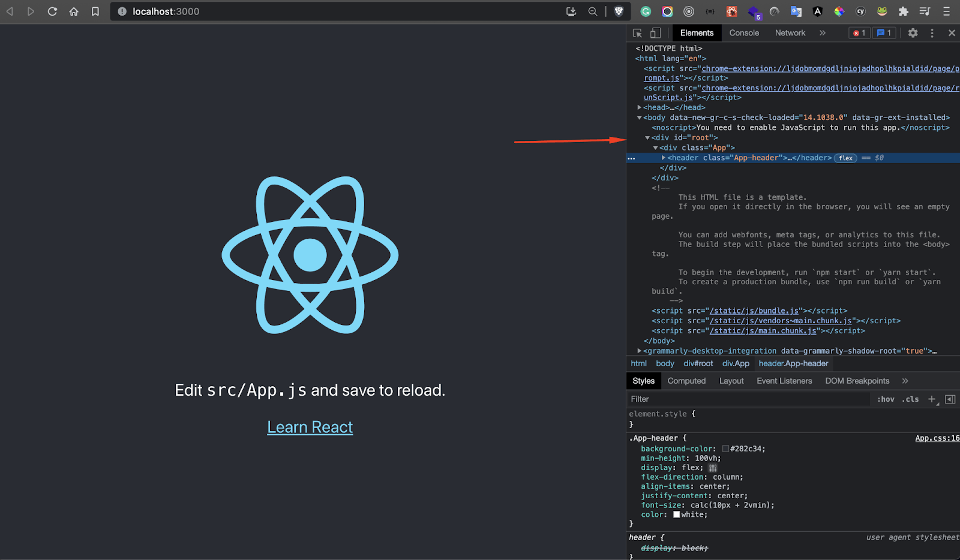Collapse the div class App node
Image resolution: width=960 pixels, height=560 pixels.
click(x=655, y=147)
